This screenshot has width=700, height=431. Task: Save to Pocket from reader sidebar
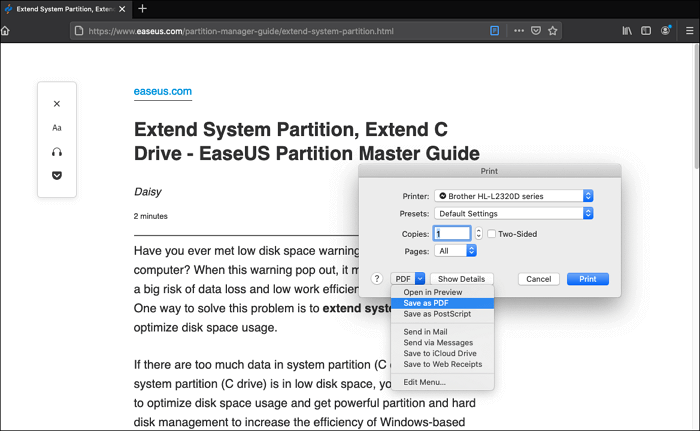[57, 176]
